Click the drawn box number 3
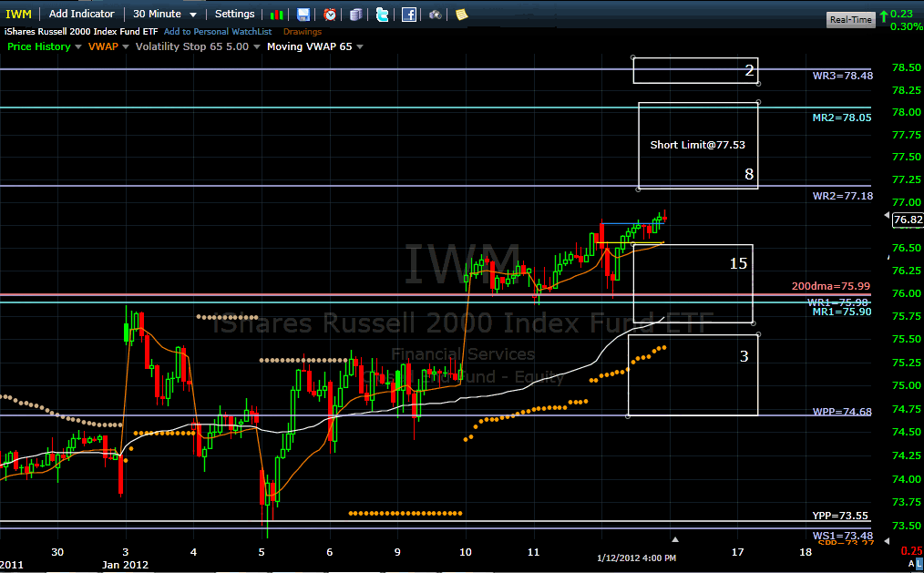Viewport: 924px width, 573px height. pyautogui.click(x=744, y=356)
